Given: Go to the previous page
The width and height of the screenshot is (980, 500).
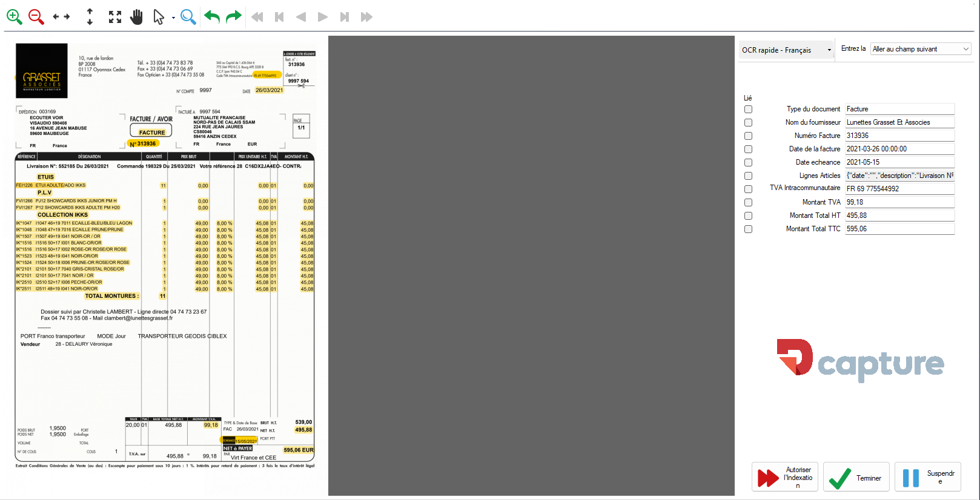Looking at the screenshot, I should (x=301, y=17).
